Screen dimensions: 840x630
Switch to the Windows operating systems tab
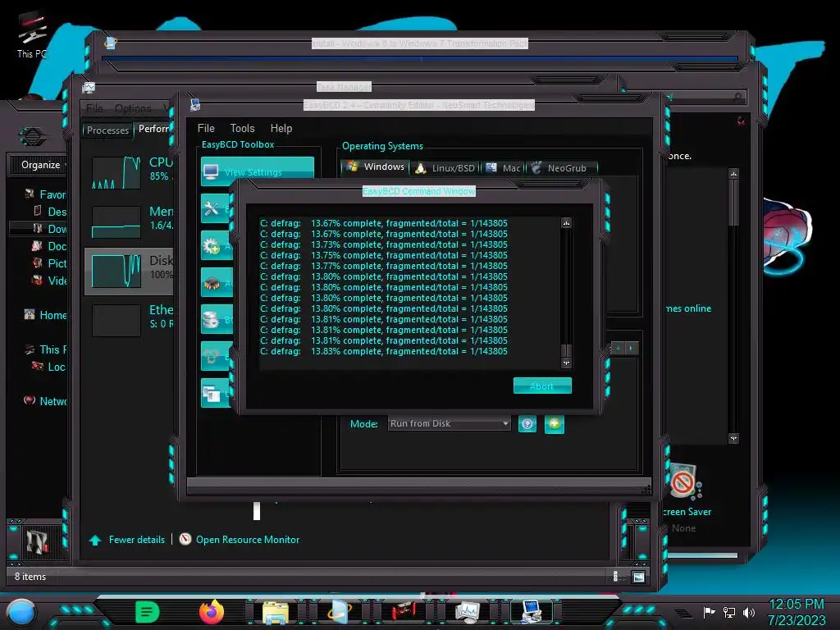pos(376,167)
